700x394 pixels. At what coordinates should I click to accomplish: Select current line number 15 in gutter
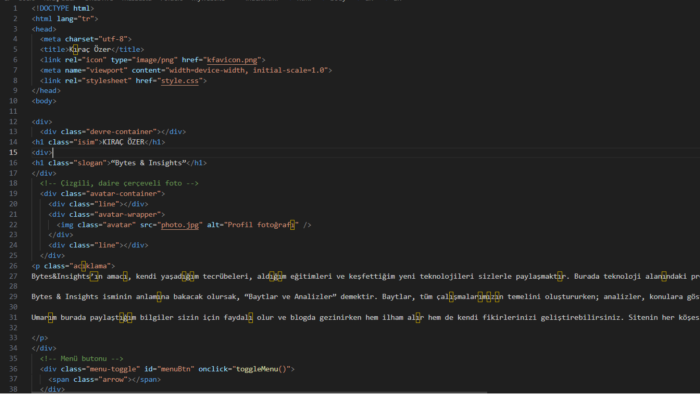13,153
